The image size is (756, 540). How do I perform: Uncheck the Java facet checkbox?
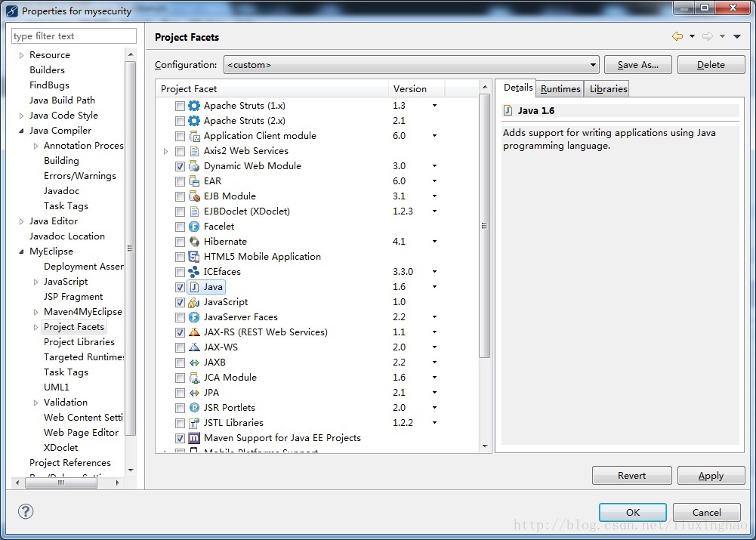180,287
